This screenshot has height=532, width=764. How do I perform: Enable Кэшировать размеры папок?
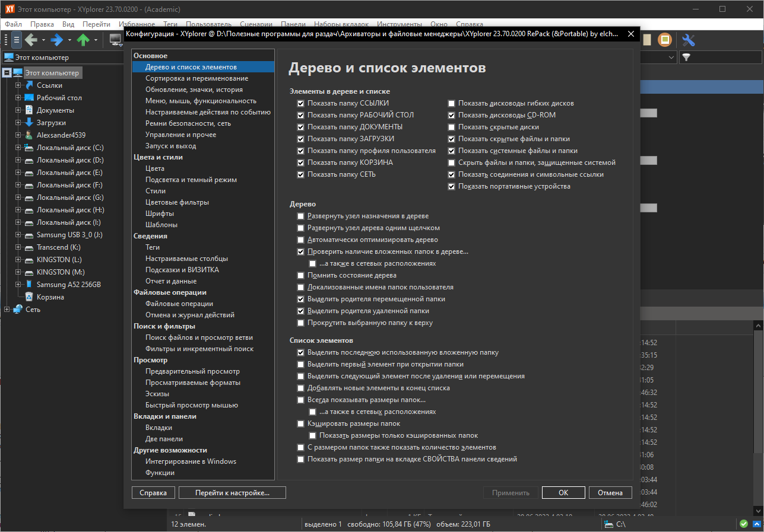pyautogui.click(x=301, y=423)
